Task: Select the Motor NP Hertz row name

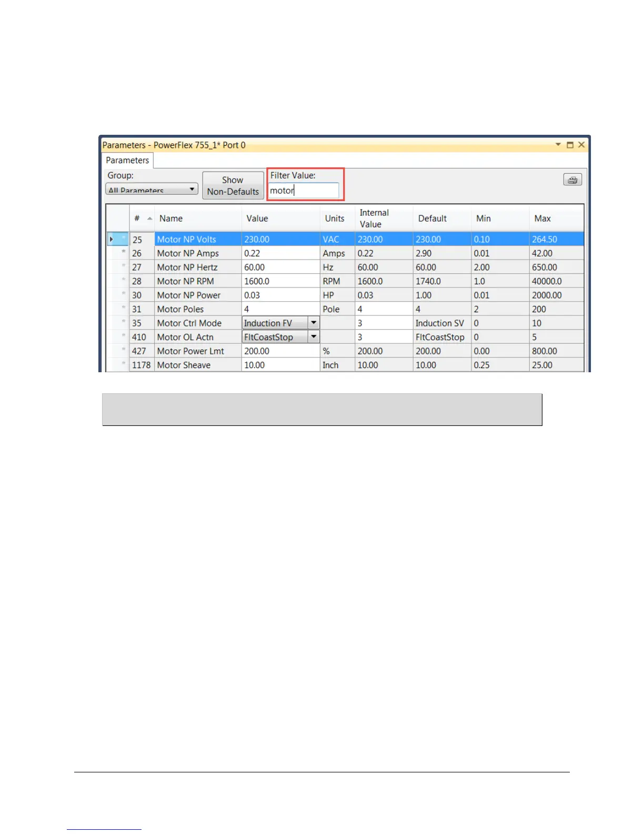Action: click(187, 267)
